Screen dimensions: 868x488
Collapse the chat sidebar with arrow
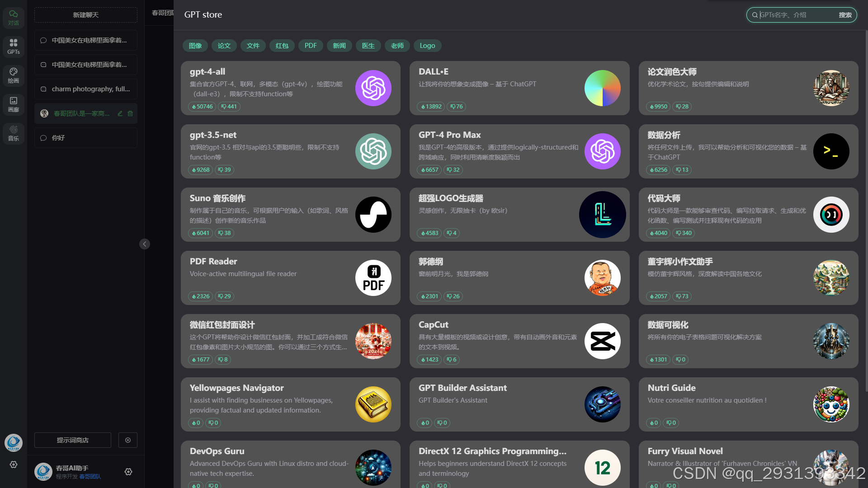point(145,244)
